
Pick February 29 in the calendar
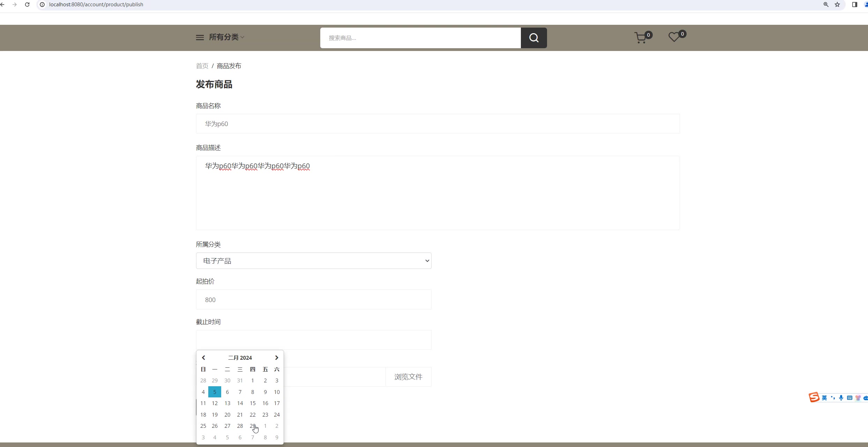[253, 426]
